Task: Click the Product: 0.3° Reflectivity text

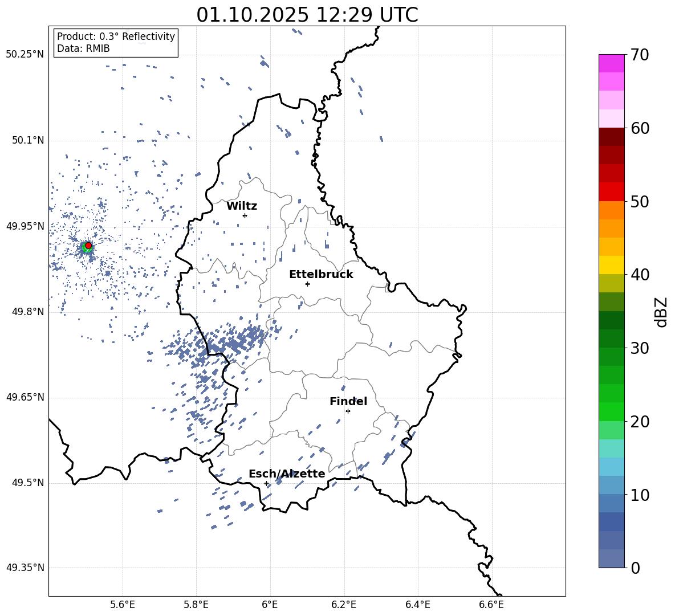Action: point(116,36)
